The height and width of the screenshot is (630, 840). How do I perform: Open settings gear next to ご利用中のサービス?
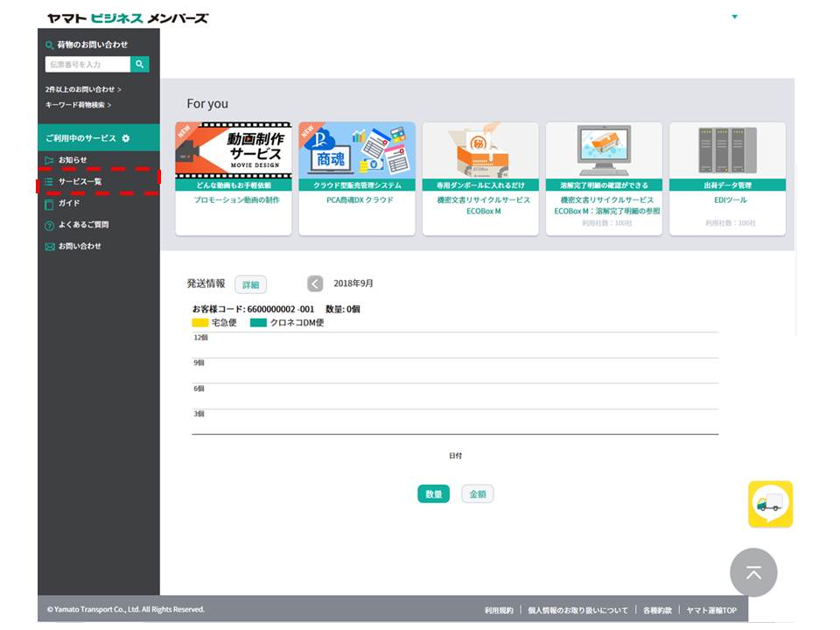coord(126,138)
